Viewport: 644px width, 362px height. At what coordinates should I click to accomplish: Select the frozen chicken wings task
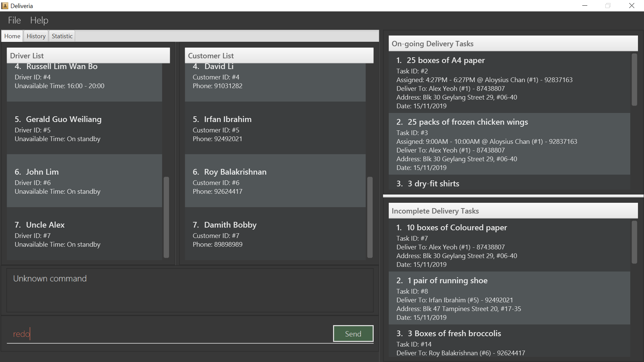point(509,144)
